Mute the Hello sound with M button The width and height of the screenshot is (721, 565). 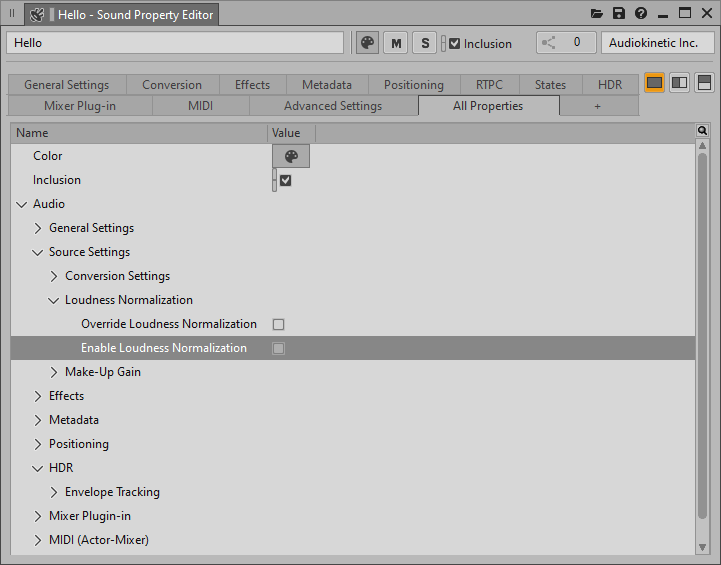pos(396,43)
